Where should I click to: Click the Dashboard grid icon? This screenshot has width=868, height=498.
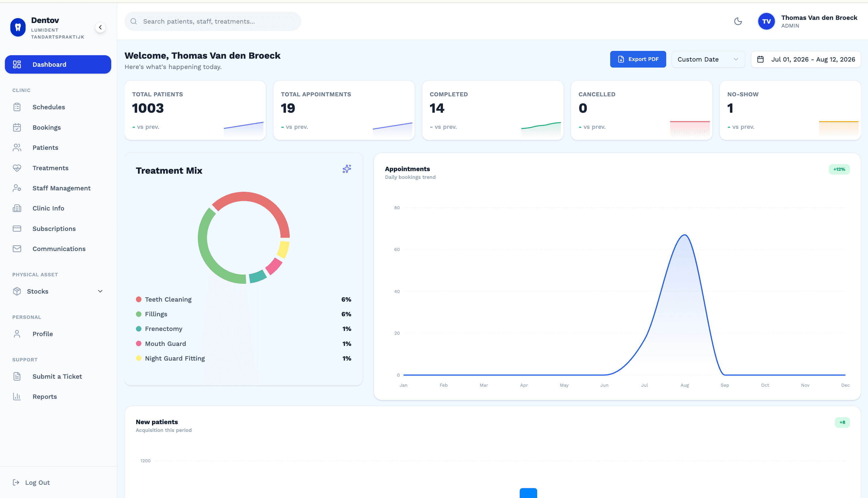pyautogui.click(x=17, y=64)
